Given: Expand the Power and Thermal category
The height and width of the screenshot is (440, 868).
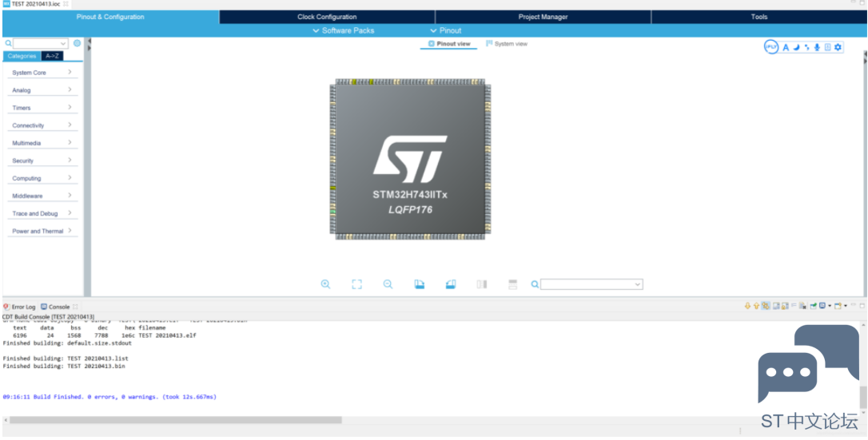Looking at the screenshot, I should pyautogui.click(x=42, y=231).
